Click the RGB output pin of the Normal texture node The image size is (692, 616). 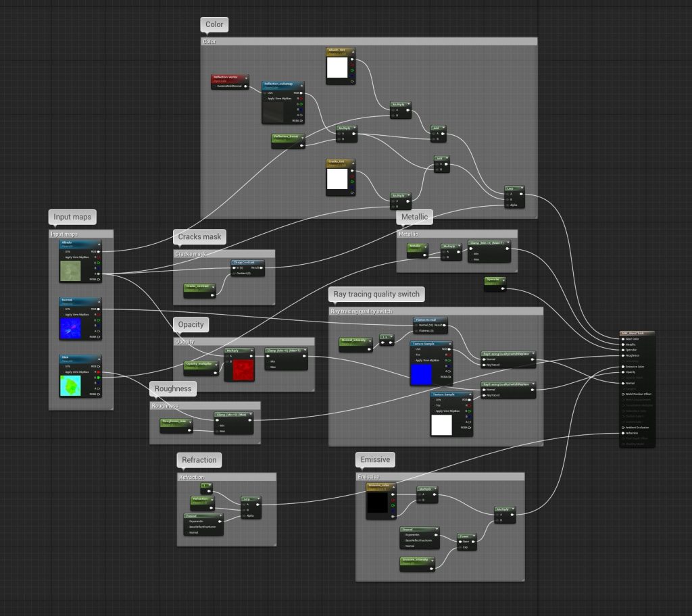click(99, 309)
